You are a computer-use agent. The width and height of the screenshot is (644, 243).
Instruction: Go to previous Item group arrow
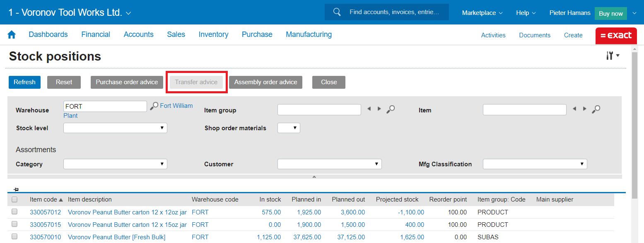coord(369,109)
